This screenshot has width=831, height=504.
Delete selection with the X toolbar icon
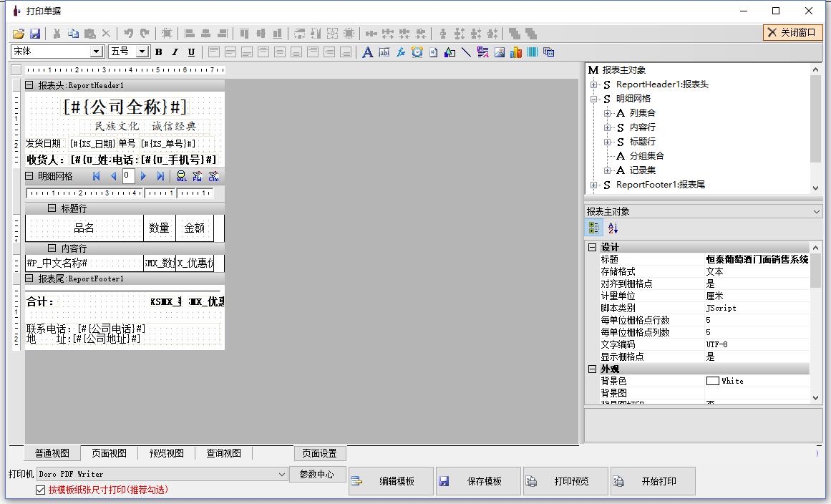106,34
